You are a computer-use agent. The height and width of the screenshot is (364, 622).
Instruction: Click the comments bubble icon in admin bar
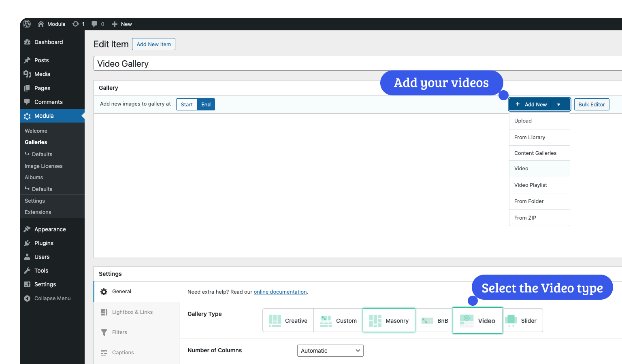pyautogui.click(x=94, y=24)
